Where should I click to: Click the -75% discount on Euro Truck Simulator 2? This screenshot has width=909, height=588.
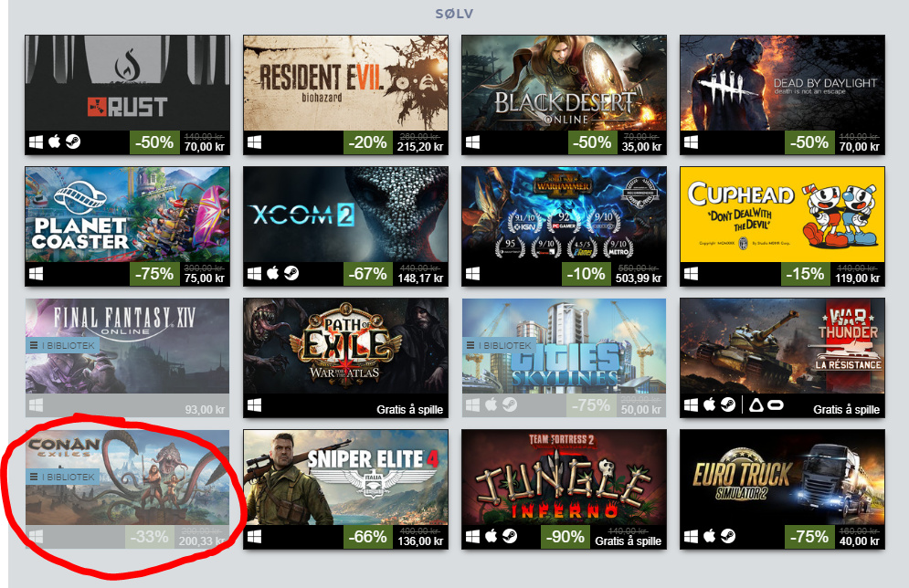[809, 537]
